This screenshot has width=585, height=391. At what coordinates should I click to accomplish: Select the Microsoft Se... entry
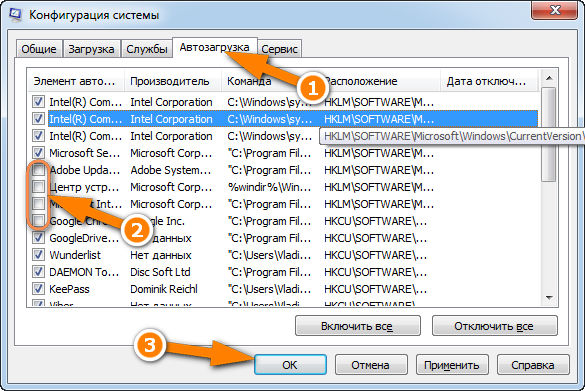pyautogui.click(x=85, y=153)
